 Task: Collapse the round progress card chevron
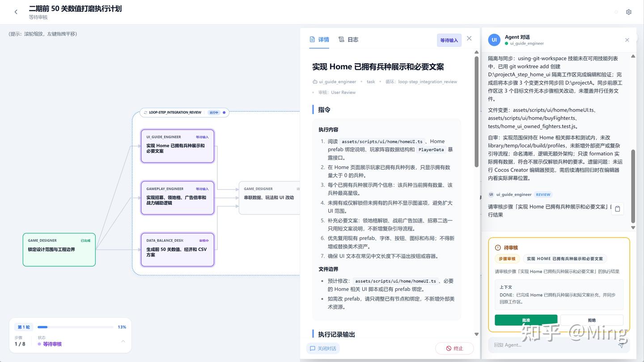click(x=123, y=341)
